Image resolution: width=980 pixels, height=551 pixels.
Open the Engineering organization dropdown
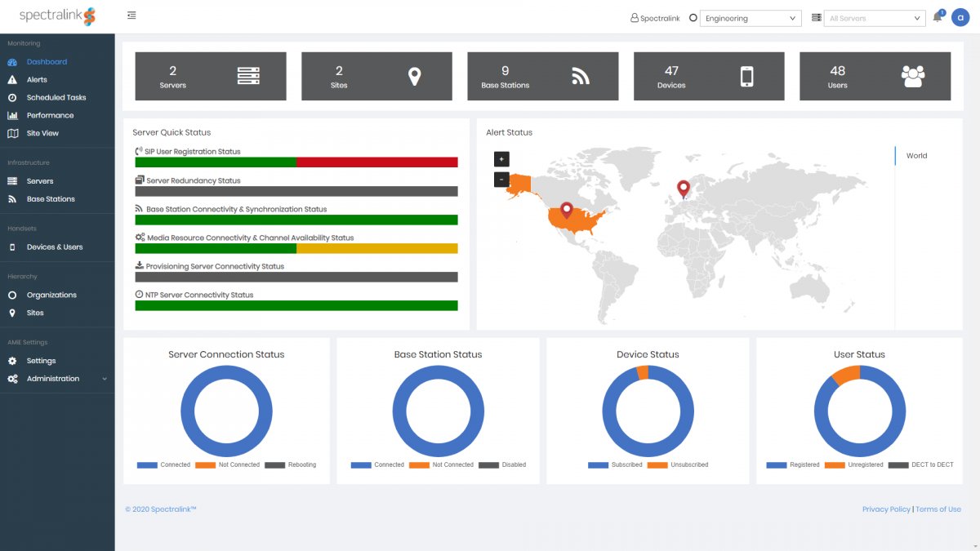tap(750, 18)
